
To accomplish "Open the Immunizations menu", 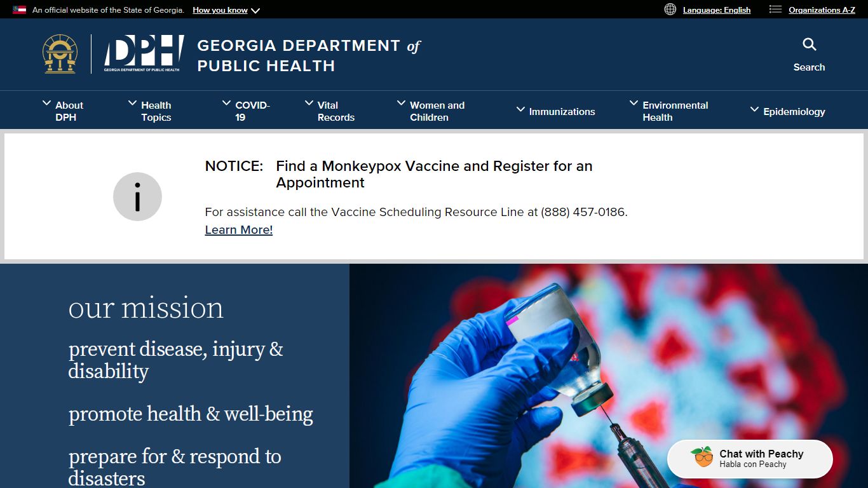I will 556,111.
